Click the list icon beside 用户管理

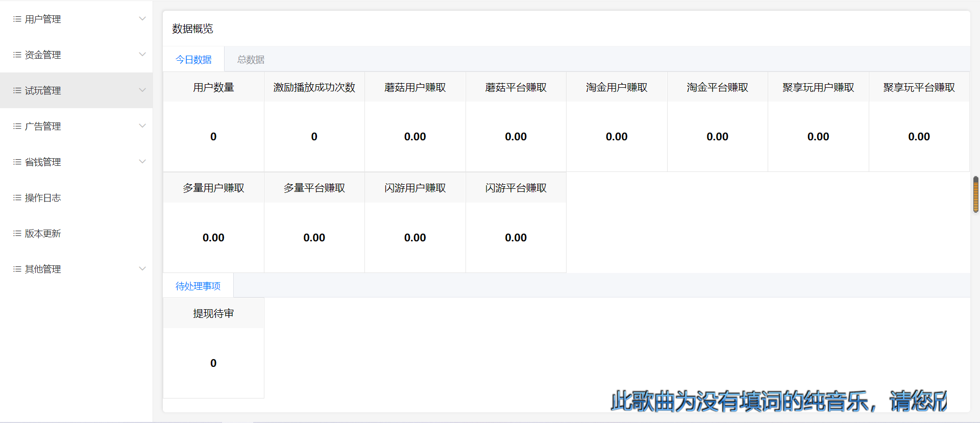tap(17, 19)
